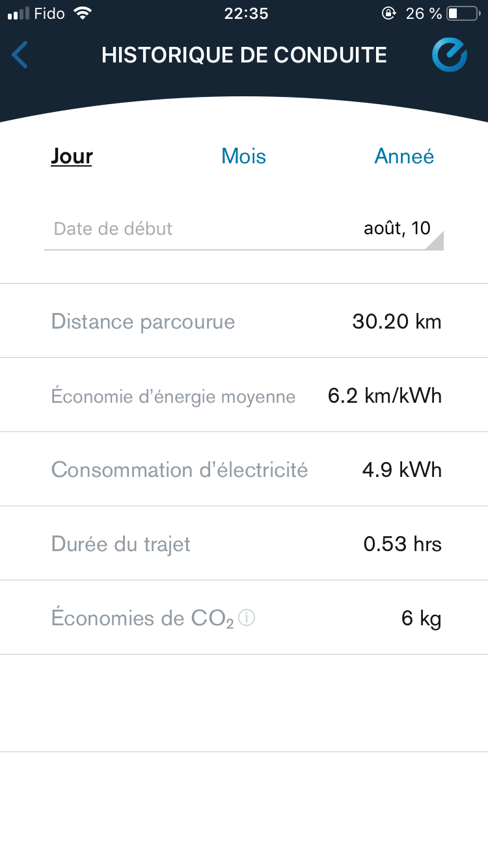This screenshot has height=868, width=488.
Task: Switch to the Année tab
Action: (404, 156)
